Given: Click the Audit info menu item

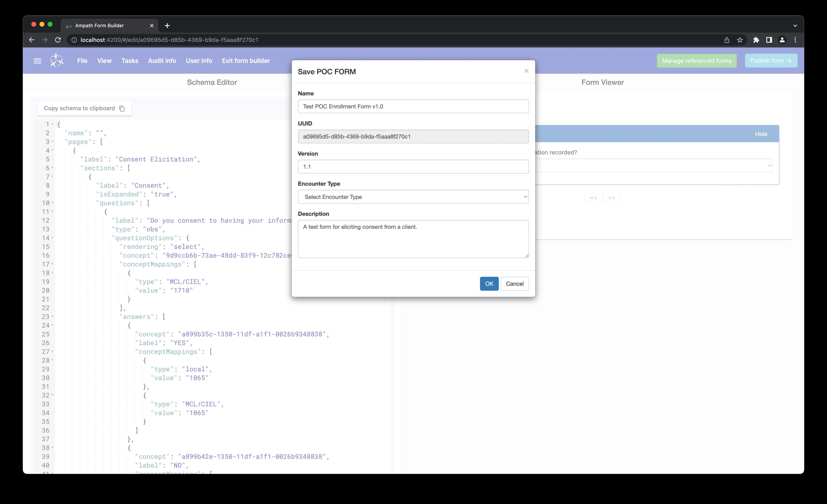Looking at the screenshot, I should click(x=162, y=60).
